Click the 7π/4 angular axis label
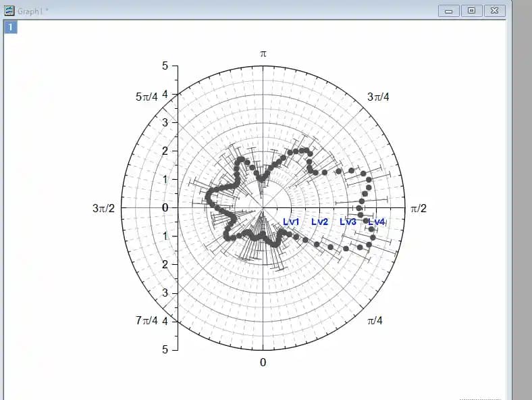 (147, 320)
